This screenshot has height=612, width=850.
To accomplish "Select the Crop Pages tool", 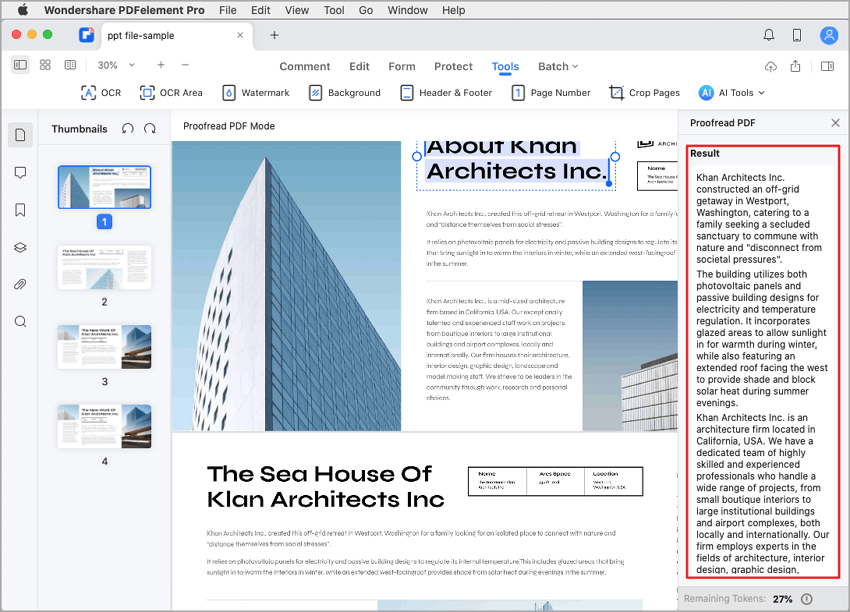I will (x=644, y=92).
